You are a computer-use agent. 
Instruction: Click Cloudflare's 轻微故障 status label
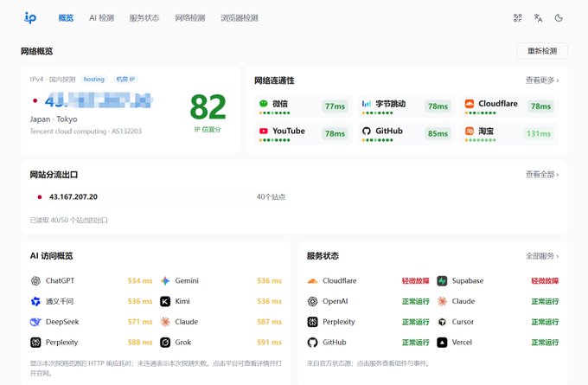[416, 280]
